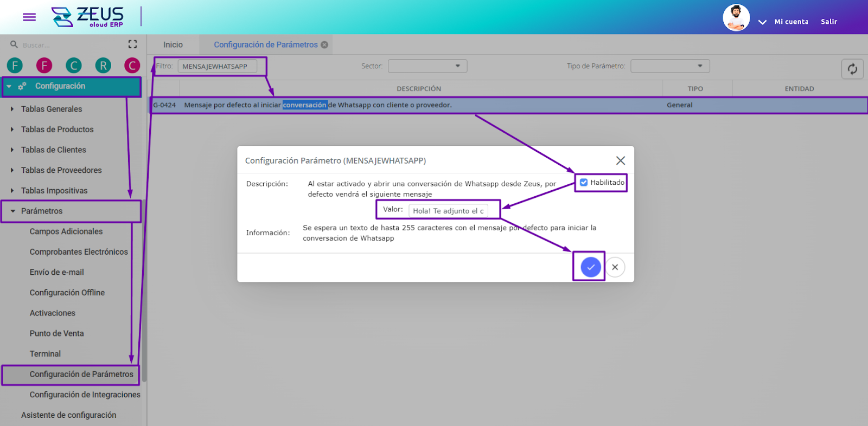Click the Valor input field
868x426 pixels.
[x=448, y=211]
